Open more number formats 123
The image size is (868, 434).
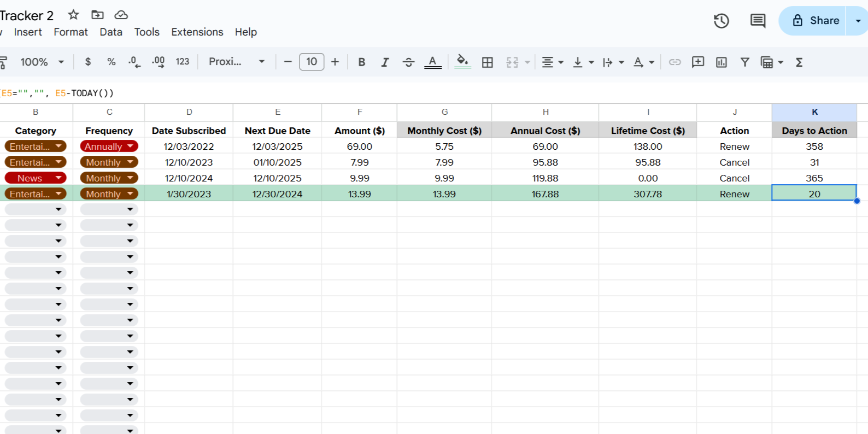click(x=183, y=62)
